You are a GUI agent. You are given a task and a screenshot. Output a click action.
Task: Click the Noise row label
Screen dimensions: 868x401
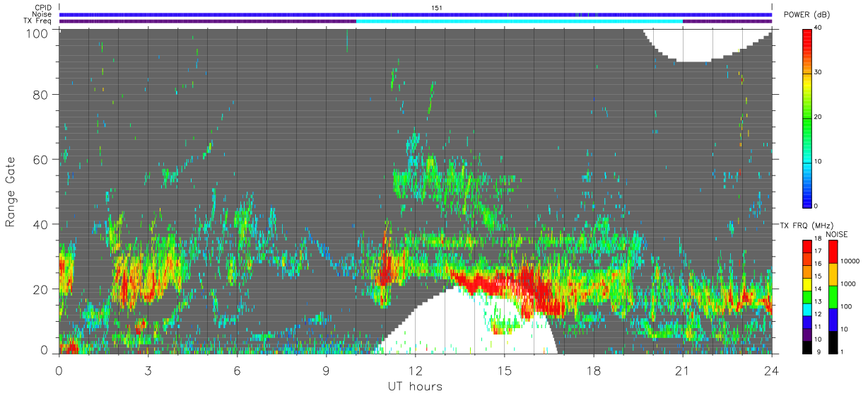42,14
